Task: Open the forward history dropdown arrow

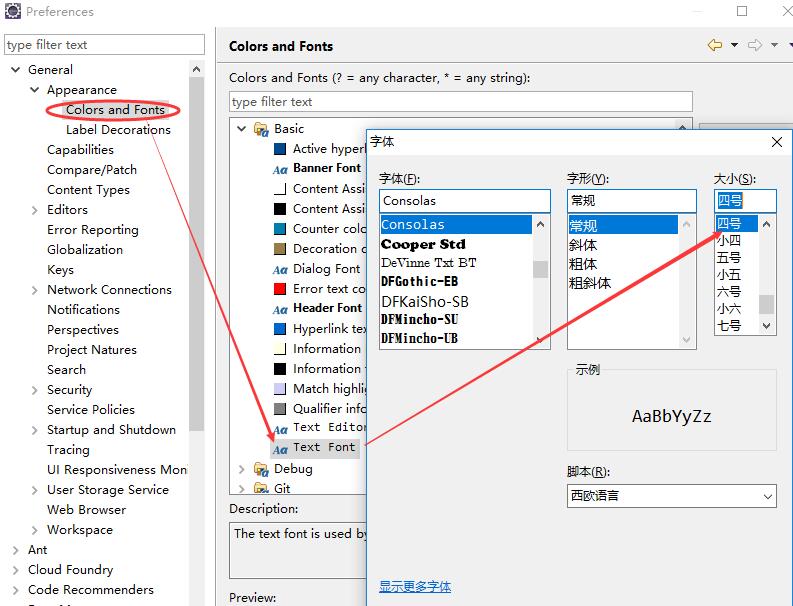Action: [x=774, y=45]
